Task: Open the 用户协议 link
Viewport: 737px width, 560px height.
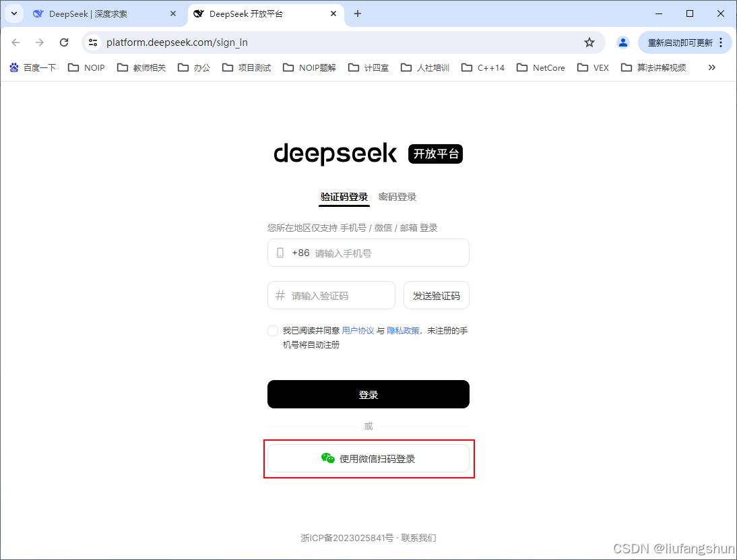Action: 358,331
